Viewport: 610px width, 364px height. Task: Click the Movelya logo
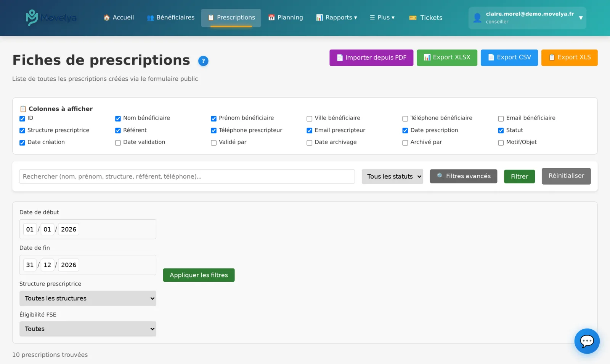[51, 18]
